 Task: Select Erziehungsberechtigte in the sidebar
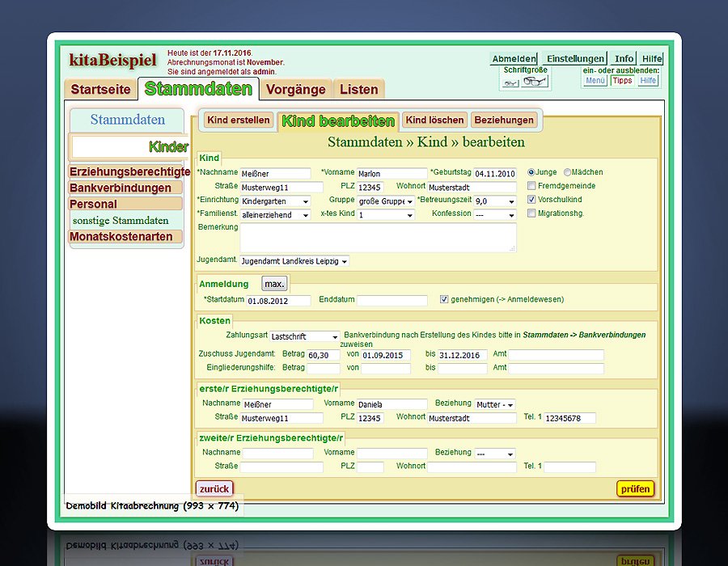(x=129, y=171)
